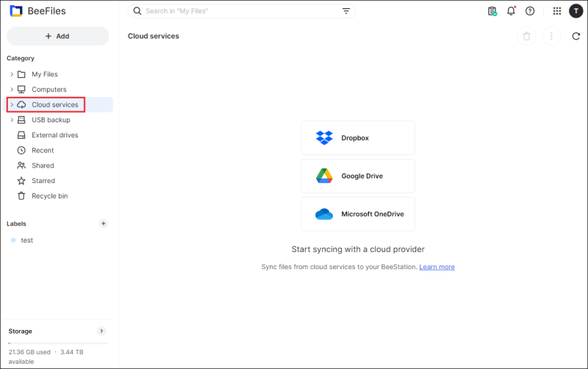Connect Google Drive cloud provider
Screen dimensions: 588x369
coord(358,176)
